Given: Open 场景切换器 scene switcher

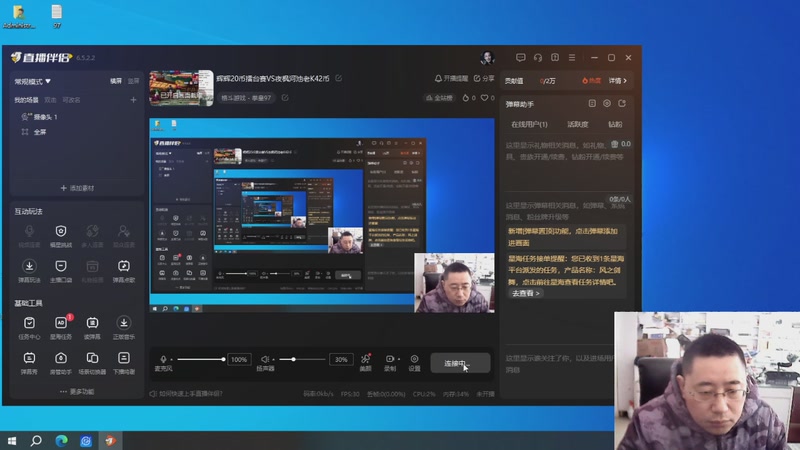Looking at the screenshot, I should click(92, 363).
